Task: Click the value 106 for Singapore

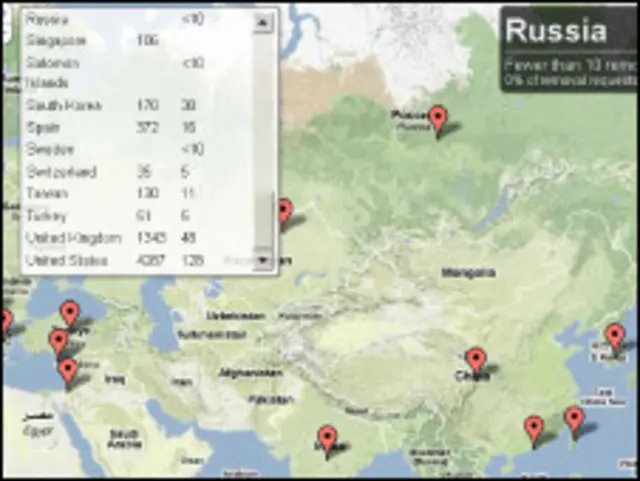Action: [x=147, y=41]
